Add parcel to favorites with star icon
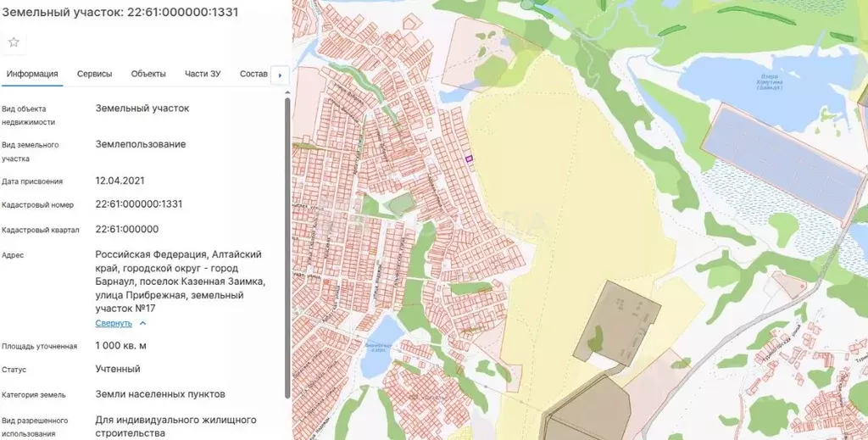868x440 pixels. tap(14, 42)
